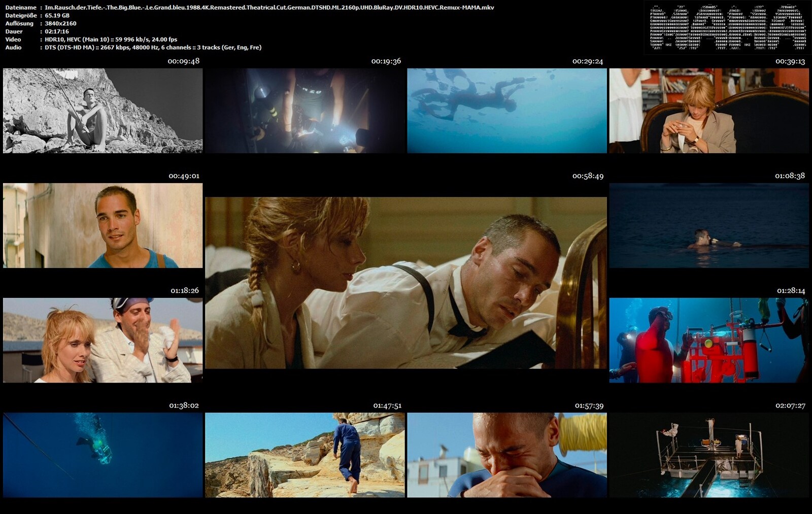812x514 pixels.
Task: Select the large center frame at 00:58:49
Action: pyautogui.click(x=406, y=283)
